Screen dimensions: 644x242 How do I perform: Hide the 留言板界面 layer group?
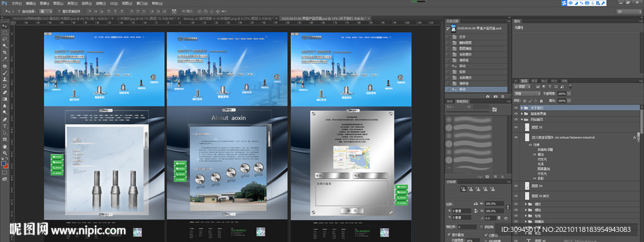(x=516, y=113)
